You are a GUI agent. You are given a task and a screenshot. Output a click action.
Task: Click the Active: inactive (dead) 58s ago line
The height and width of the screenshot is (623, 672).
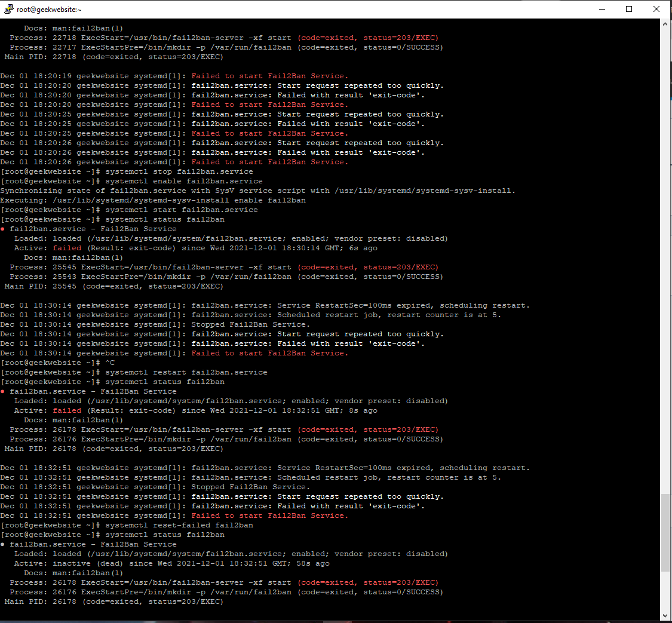(x=172, y=563)
